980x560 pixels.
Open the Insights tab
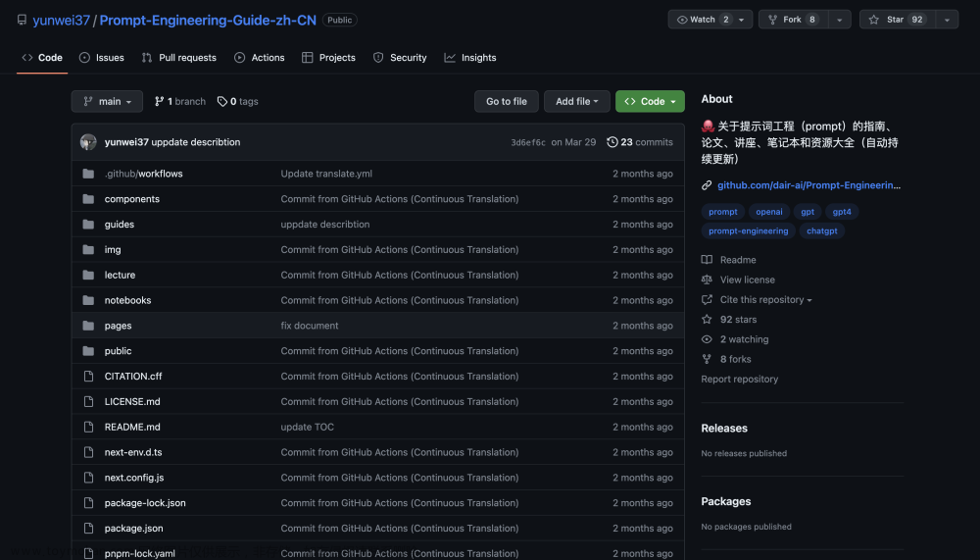coord(470,58)
